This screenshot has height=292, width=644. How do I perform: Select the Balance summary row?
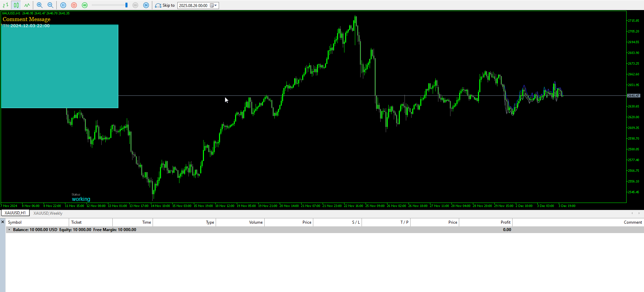pos(325,230)
